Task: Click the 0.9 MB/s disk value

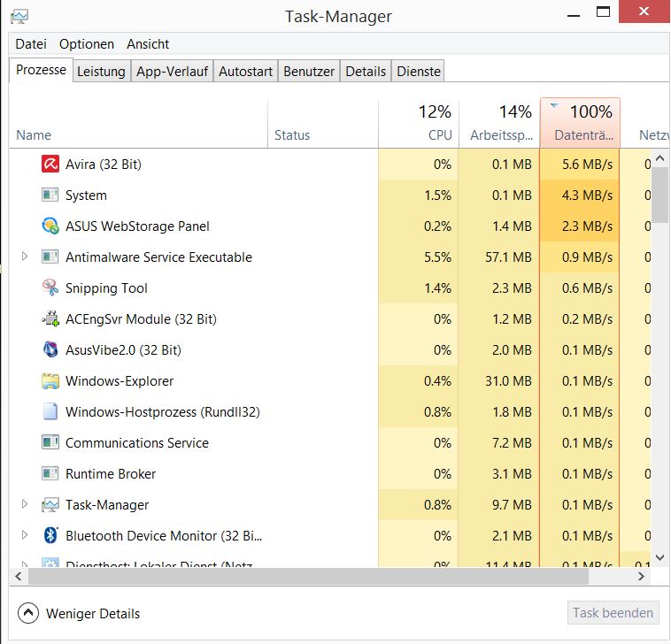Action: 587,257
